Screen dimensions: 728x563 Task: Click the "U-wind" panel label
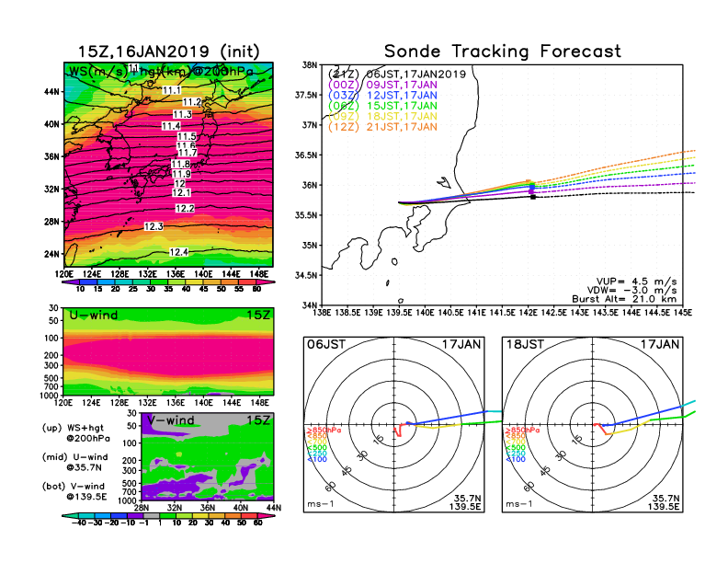94,316
